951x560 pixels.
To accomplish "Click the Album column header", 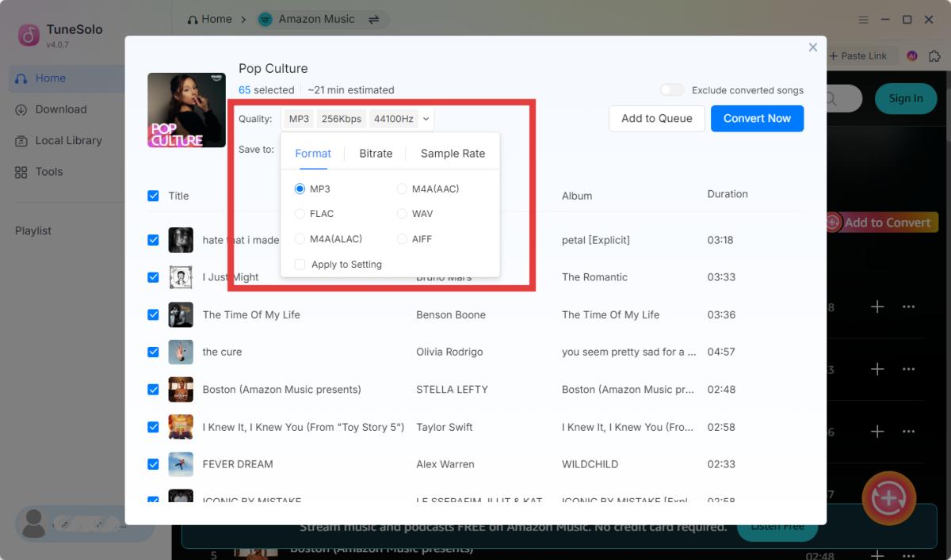I will [577, 196].
